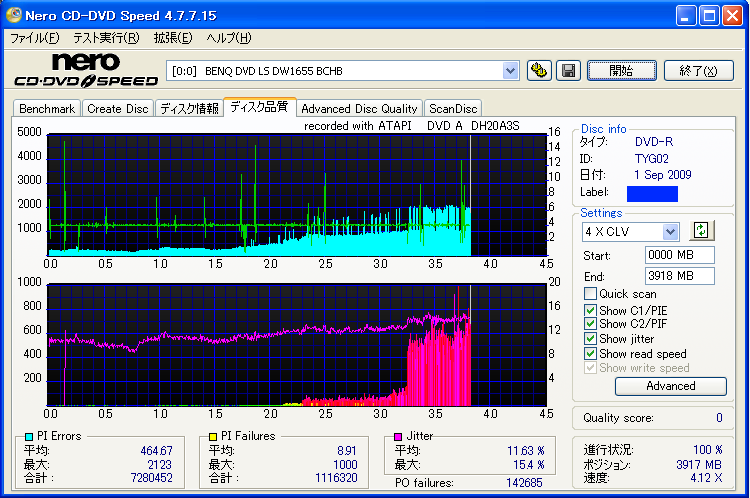Screen dimensions: 750x498
Task: Click the progress value 100 %
Action: [708, 450]
